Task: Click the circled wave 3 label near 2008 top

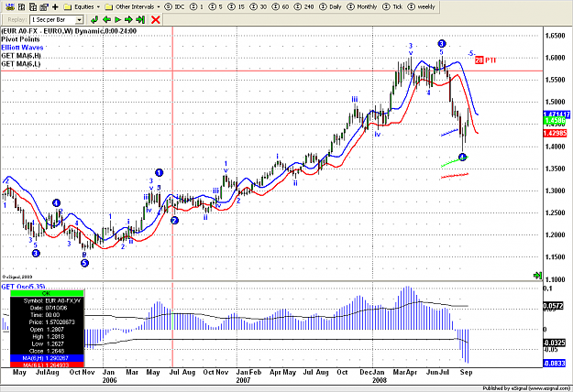Action: 442,44
